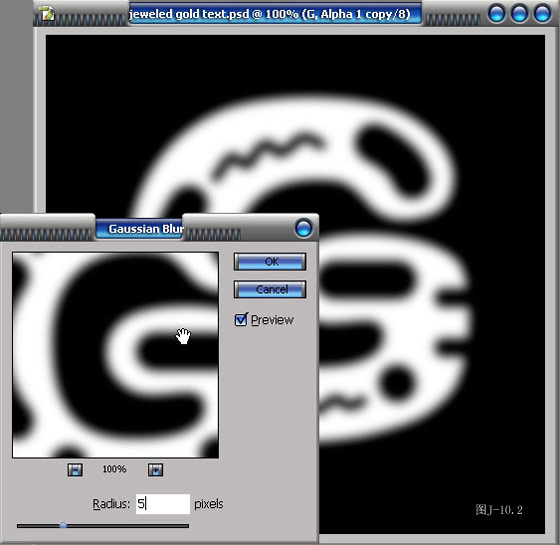Close the jeweled gold text.psd document window
The image size is (560, 545).
[x=542, y=13]
